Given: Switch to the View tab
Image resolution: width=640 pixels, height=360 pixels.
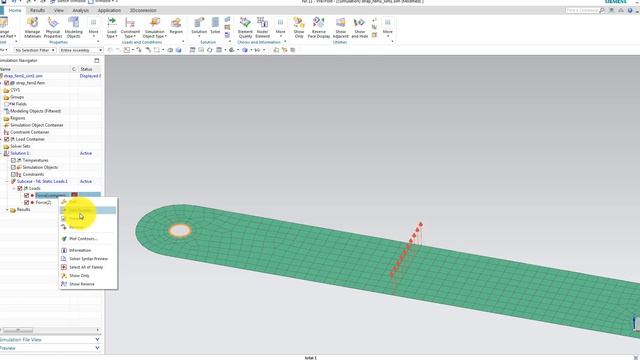Looking at the screenshot, I should point(59,10).
